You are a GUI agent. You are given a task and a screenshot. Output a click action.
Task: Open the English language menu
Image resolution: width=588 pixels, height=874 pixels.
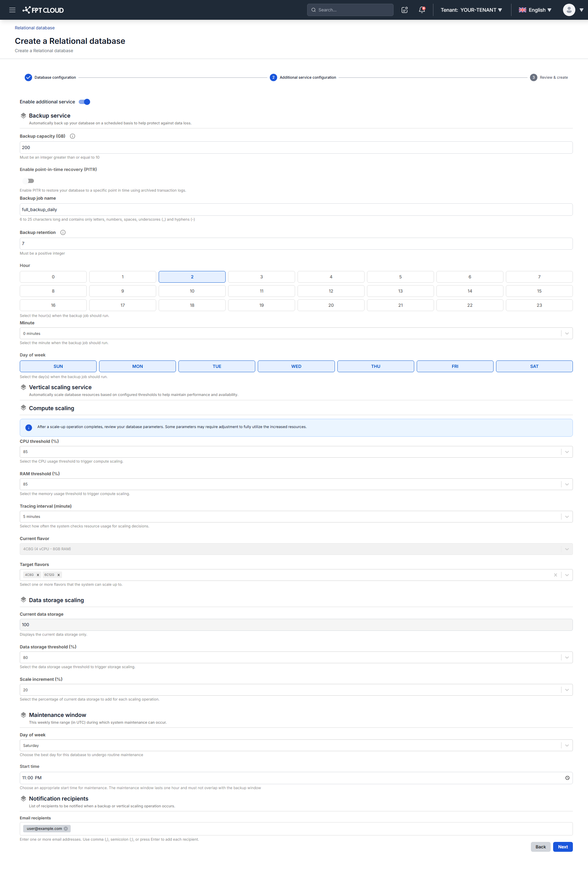535,10
